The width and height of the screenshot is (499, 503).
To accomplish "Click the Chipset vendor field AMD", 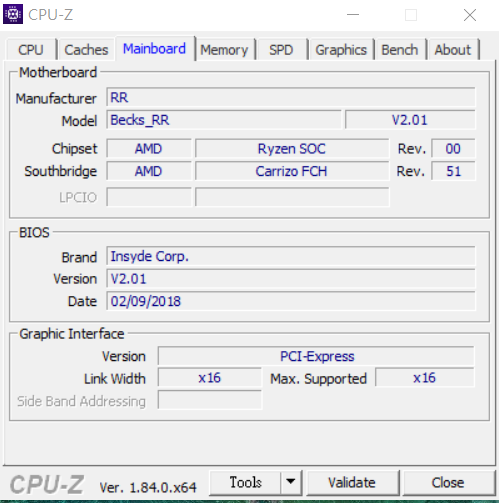I will (x=149, y=148).
